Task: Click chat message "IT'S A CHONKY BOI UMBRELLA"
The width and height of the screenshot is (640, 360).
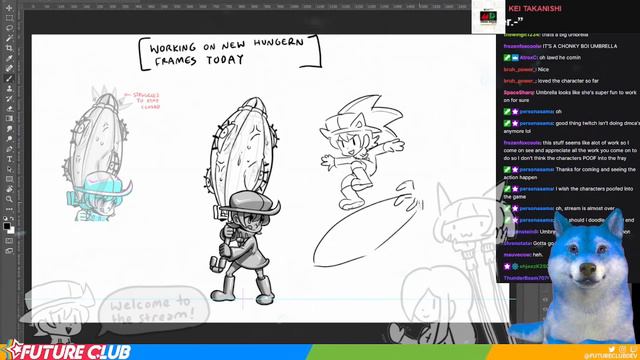Action: [x=580, y=46]
